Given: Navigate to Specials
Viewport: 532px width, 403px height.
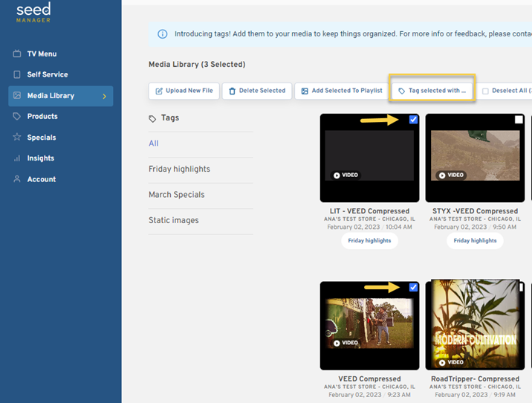Looking at the screenshot, I should pyautogui.click(x=42, y=137).
